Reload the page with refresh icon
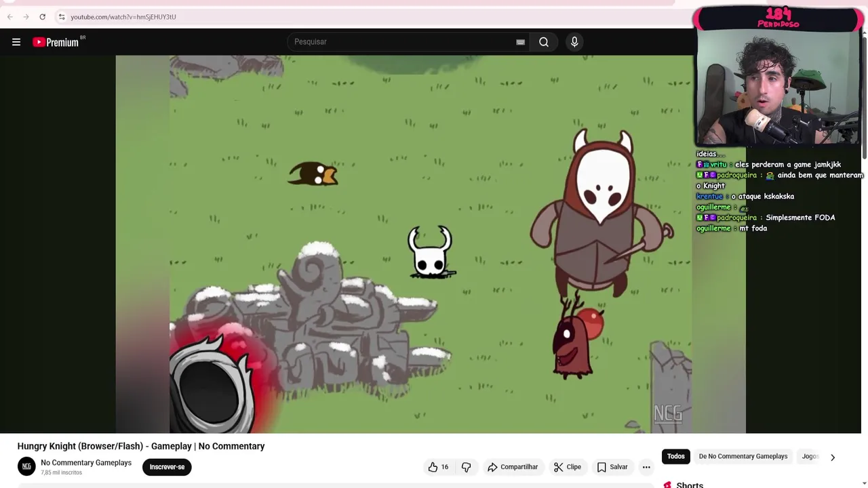The width and height of the screenshot is (868, 488). click(42, 16)
